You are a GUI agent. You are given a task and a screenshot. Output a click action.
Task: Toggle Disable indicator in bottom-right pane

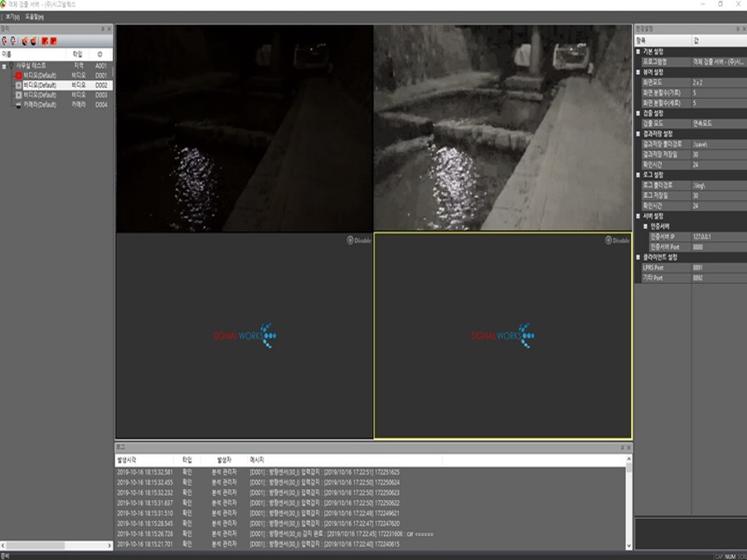pos(617,241)
